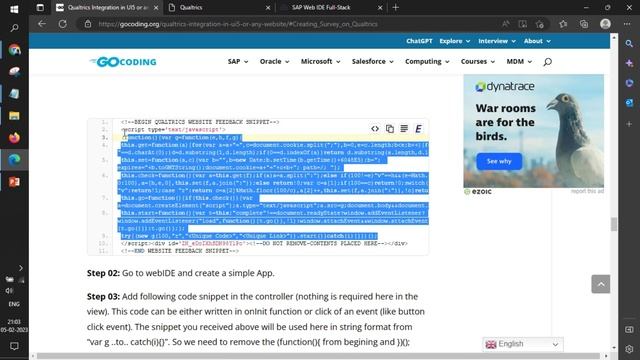This screenshot has width=640, height=360.
Task: Open browser Collections
Action: tap(584, 24)
